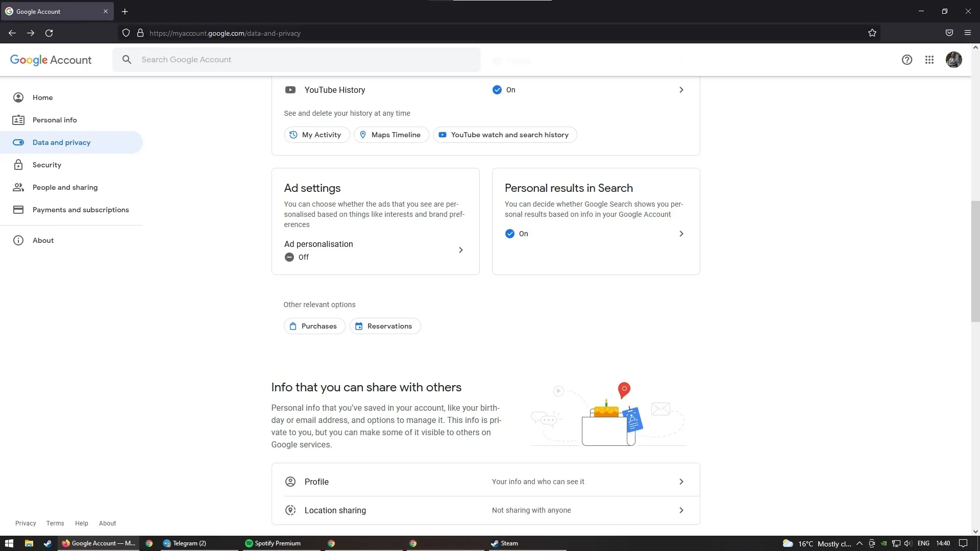Screen dimensions: 980x551
Task: Expand Location sharing row chevron
Action: tap(681, 510)
